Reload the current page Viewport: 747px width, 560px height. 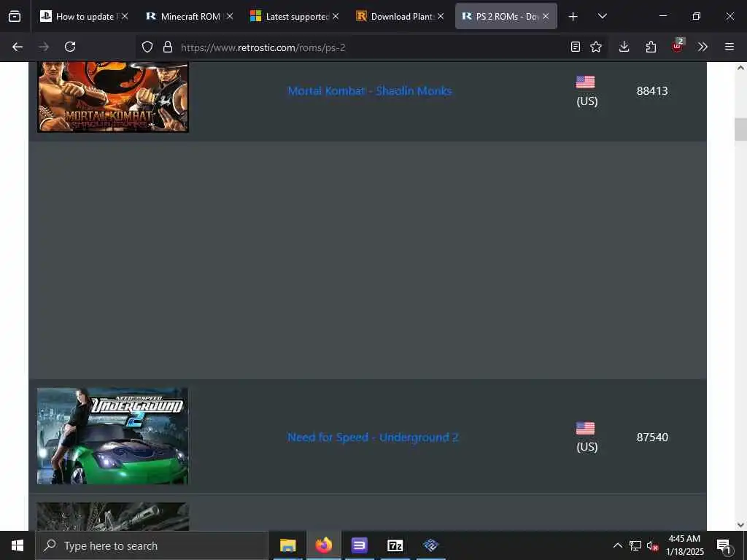[x=70, y=47]
